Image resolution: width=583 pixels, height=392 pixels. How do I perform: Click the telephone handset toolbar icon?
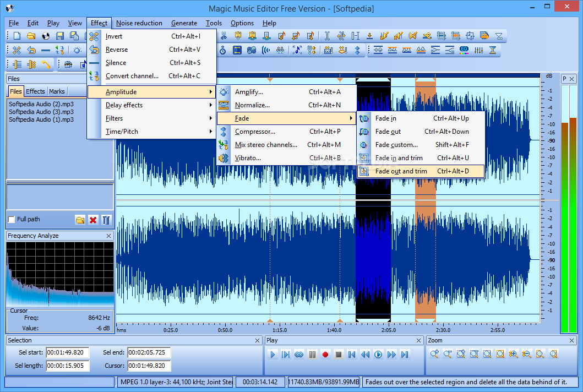(x=46, y=64)
